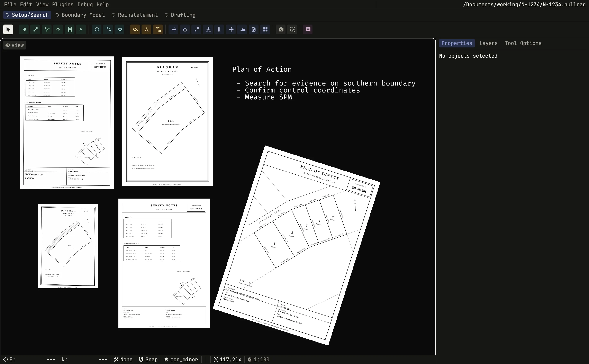The height and width of the screenshot is (364, 589).
Task: Select the point (dot) drawing tool
Action: [24, 29]
